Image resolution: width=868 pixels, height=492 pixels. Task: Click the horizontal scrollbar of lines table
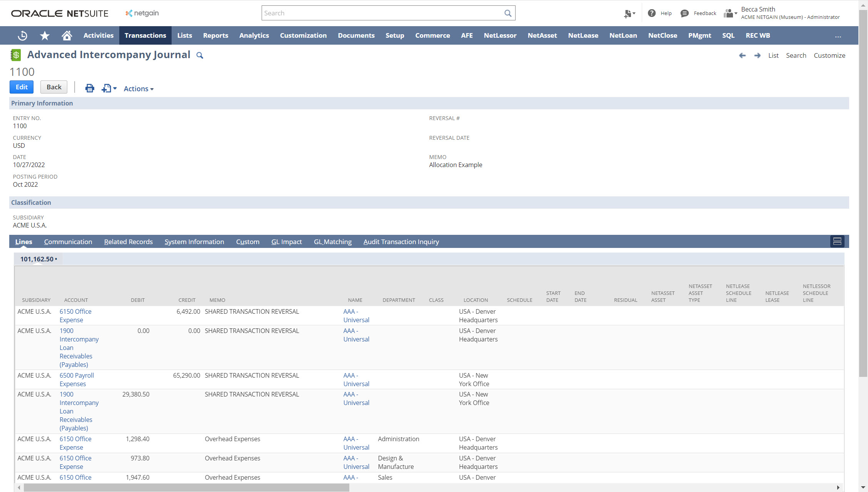point(186,488)
